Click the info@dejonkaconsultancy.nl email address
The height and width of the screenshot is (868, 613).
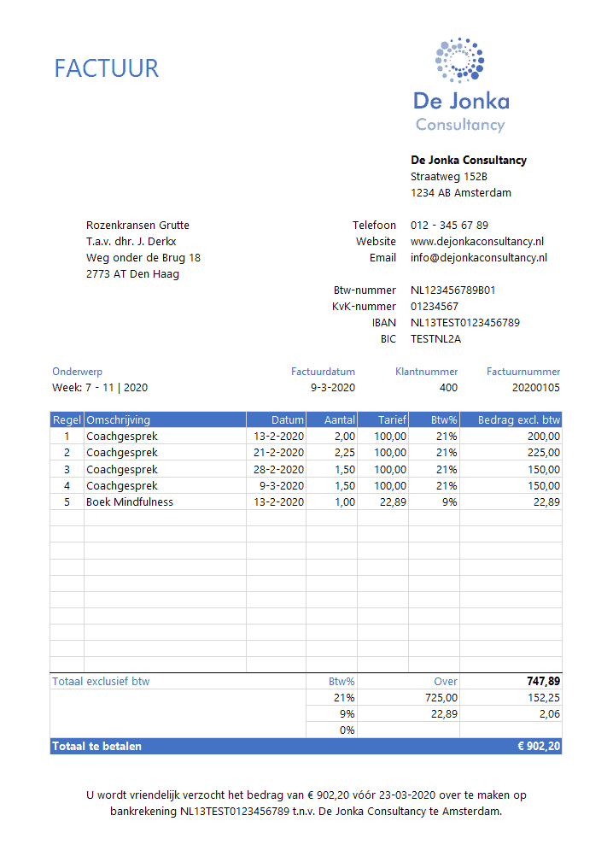[x=478, y=258]
